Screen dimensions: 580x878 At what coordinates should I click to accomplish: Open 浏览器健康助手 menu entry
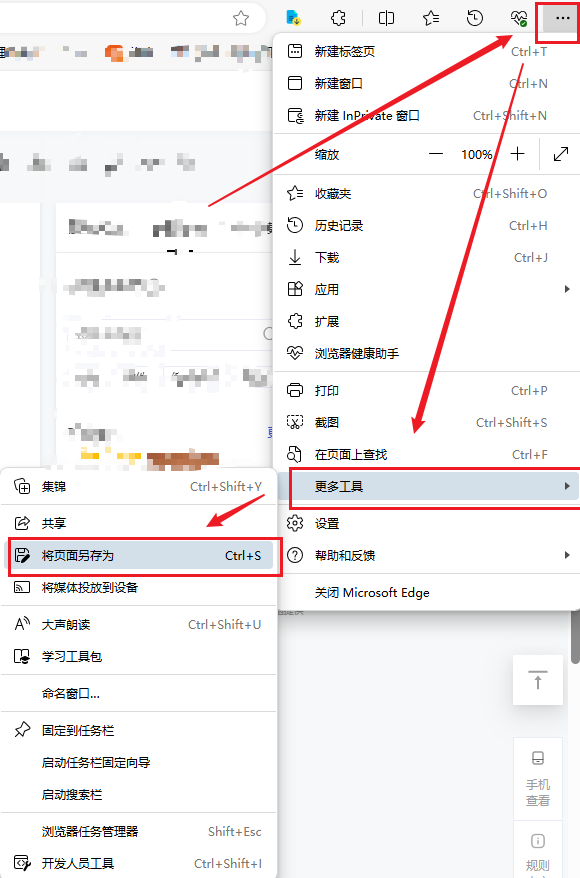427,353
